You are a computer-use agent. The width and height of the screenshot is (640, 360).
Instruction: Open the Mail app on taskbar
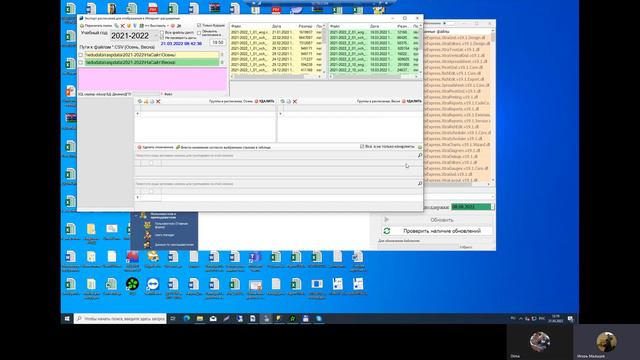(213, 318)
